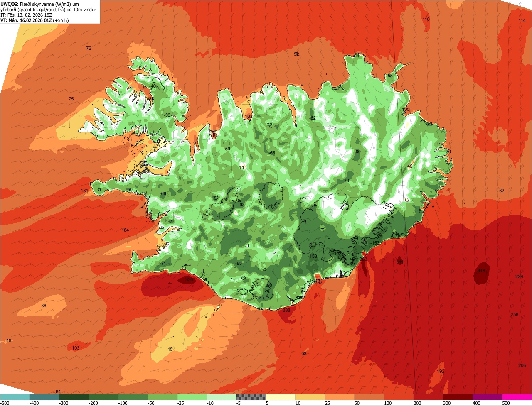Click the map value '-53'
532x406 pixels.
click(x=167, y=115)
